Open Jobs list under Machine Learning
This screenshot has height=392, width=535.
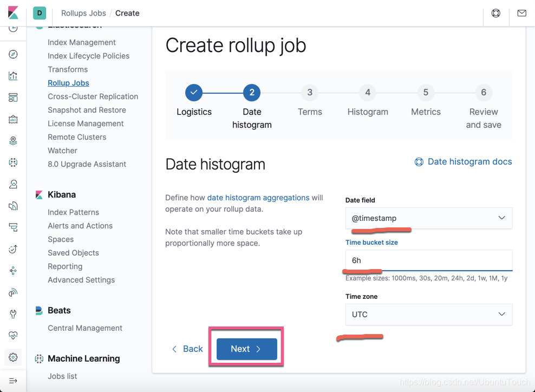pyautogui.click(x=62, y=376)
